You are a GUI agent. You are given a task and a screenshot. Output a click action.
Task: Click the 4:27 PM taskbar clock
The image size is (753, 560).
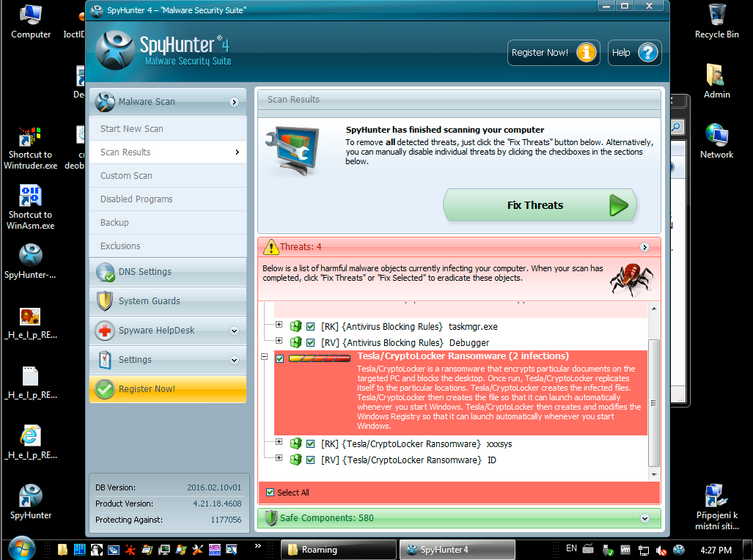point(716,550)
